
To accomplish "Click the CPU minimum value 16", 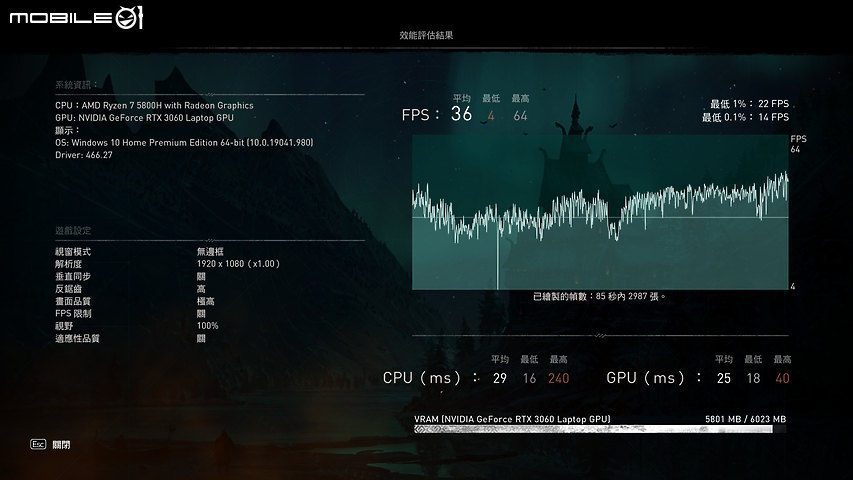I will pos(529,378).
